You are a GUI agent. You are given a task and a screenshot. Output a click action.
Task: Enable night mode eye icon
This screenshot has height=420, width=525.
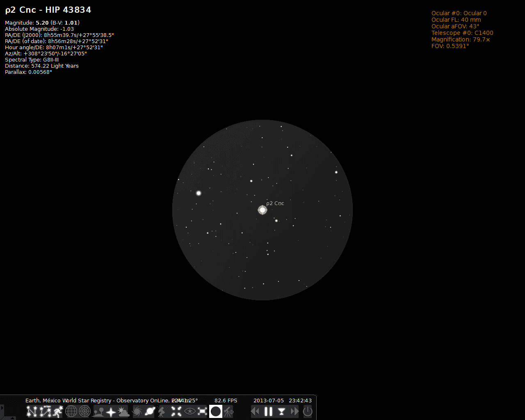click(x=189, y=411)
